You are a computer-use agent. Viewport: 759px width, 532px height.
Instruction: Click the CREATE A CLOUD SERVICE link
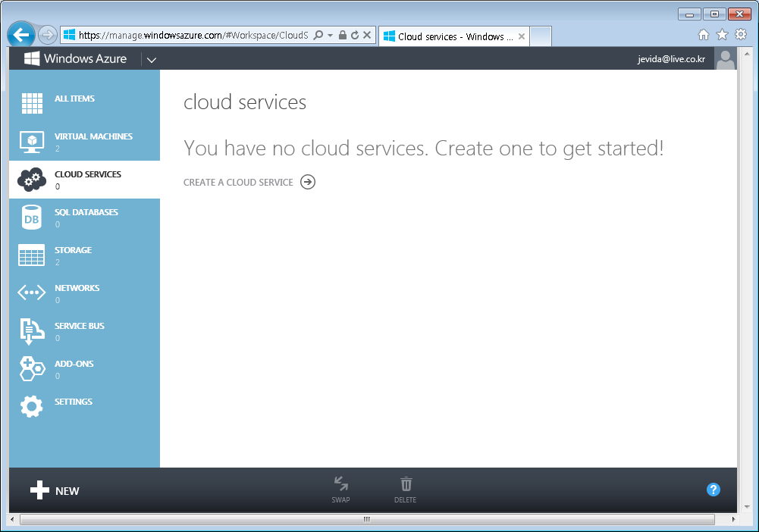pyautogui.click(x=238, y=183)
